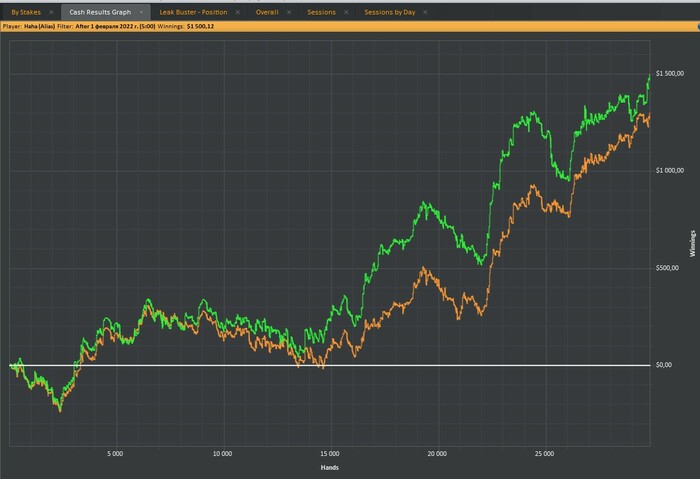This screenshot has width=700, height=479.
Task: Click the $1 000,00 y-axis label
Action: (x=670, y=171)
